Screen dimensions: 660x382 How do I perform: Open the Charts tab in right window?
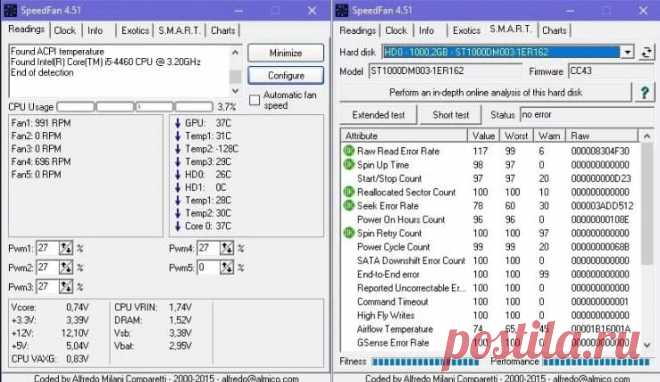(x=554, y=31)
